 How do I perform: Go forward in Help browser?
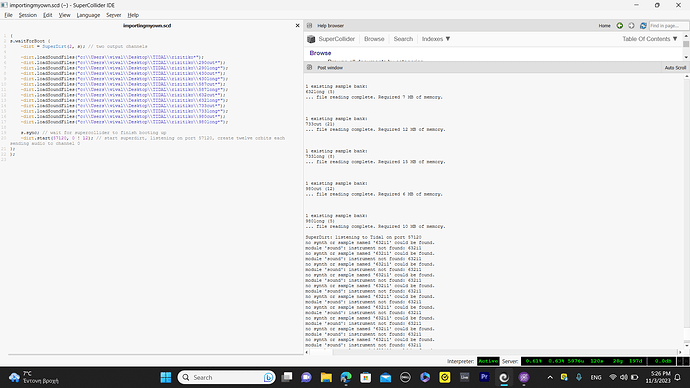631,26
